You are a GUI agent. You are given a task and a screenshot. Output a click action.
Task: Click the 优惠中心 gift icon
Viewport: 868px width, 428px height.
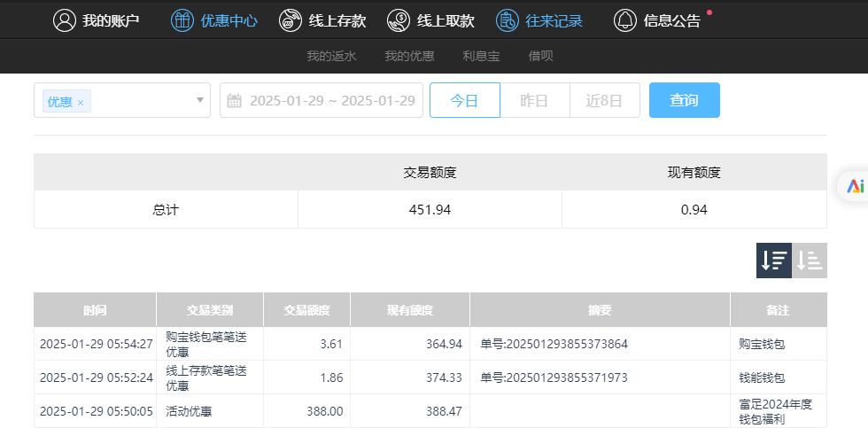click(182, 20)
